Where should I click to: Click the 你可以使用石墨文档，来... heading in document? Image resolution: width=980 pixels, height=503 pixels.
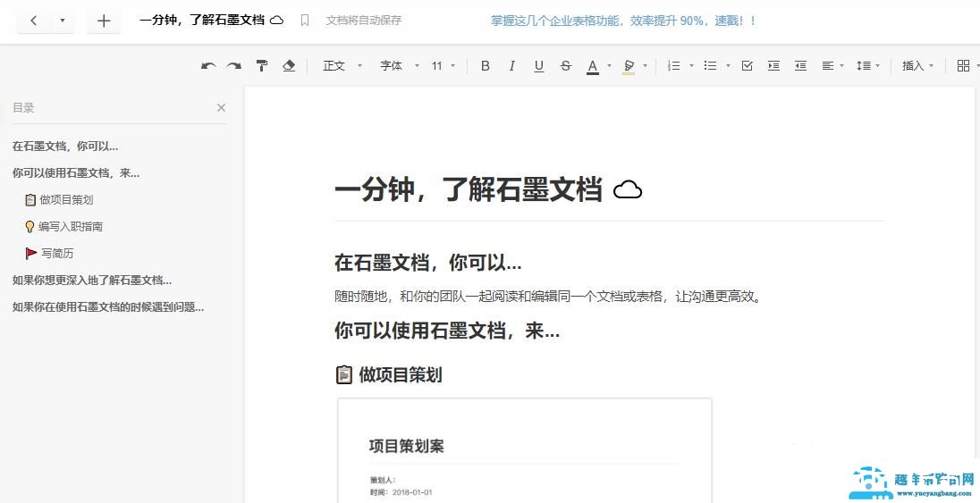click(x=447, y=331)
